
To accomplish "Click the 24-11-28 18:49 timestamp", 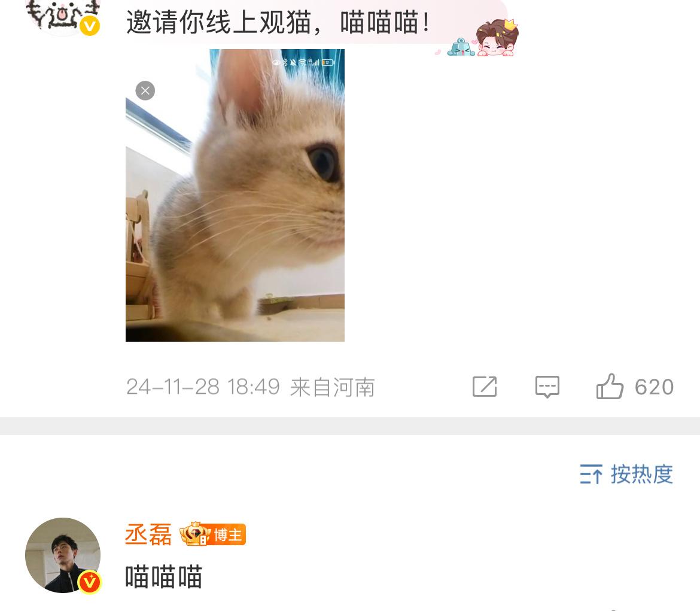I will [x=203, y=387].
